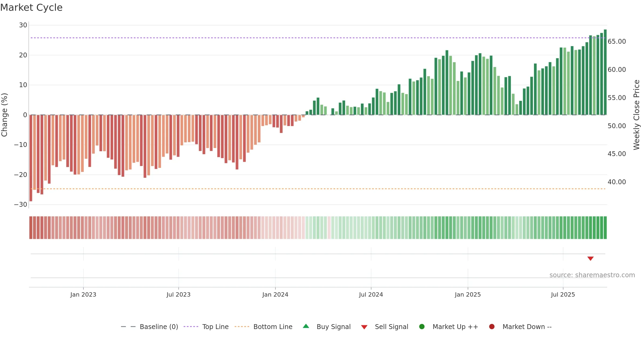Click the purple dotted Top Line sample

[191, 327]
